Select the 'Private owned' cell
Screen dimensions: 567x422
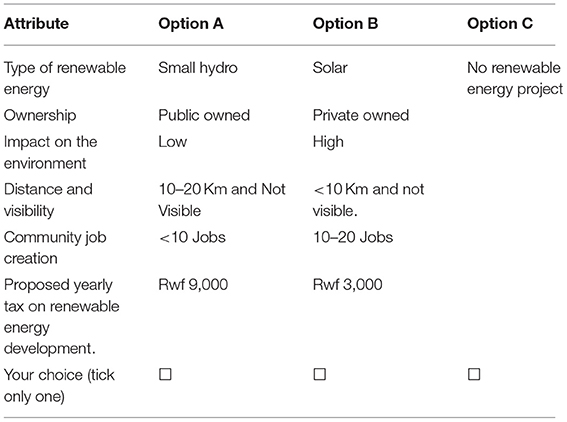point(361,115)
